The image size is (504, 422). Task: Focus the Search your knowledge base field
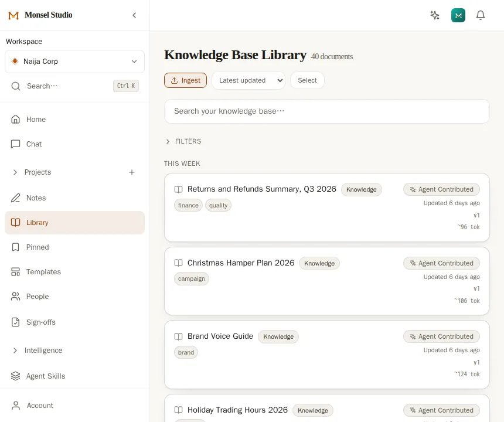point(327,111)
